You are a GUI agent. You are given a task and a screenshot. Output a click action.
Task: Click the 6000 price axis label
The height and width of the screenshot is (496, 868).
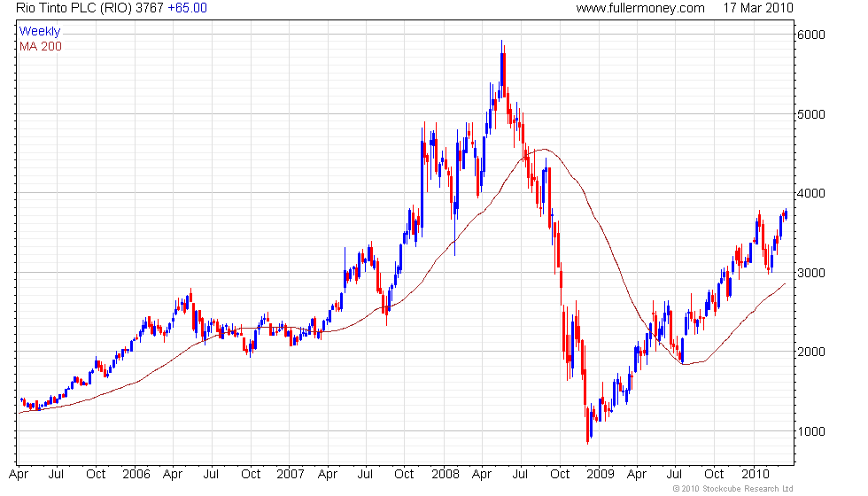pos(810,35)
